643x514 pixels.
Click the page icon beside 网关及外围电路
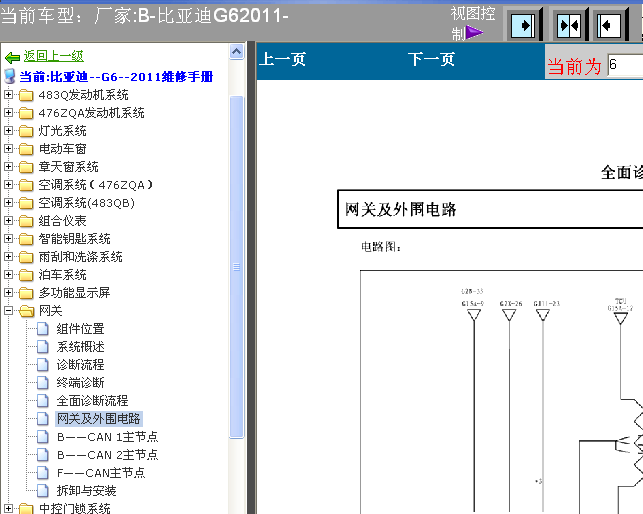pyautogui.click(x=43, y=418)
